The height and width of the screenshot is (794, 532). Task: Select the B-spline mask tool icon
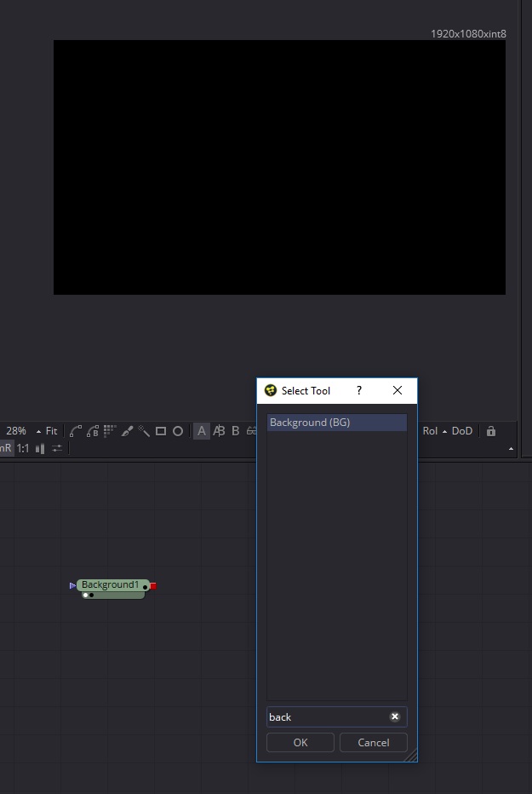coord(93,431)
